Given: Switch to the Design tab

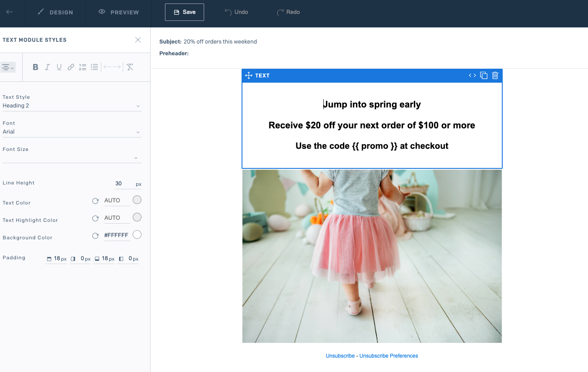Looking at the screenshot, I should [x=56, y=12].
